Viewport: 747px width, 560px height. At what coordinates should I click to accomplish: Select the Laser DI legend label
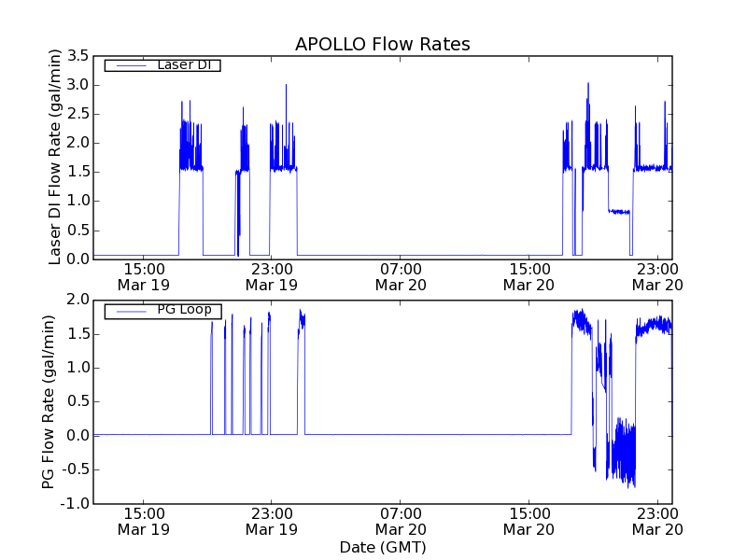tap(183, 65)
